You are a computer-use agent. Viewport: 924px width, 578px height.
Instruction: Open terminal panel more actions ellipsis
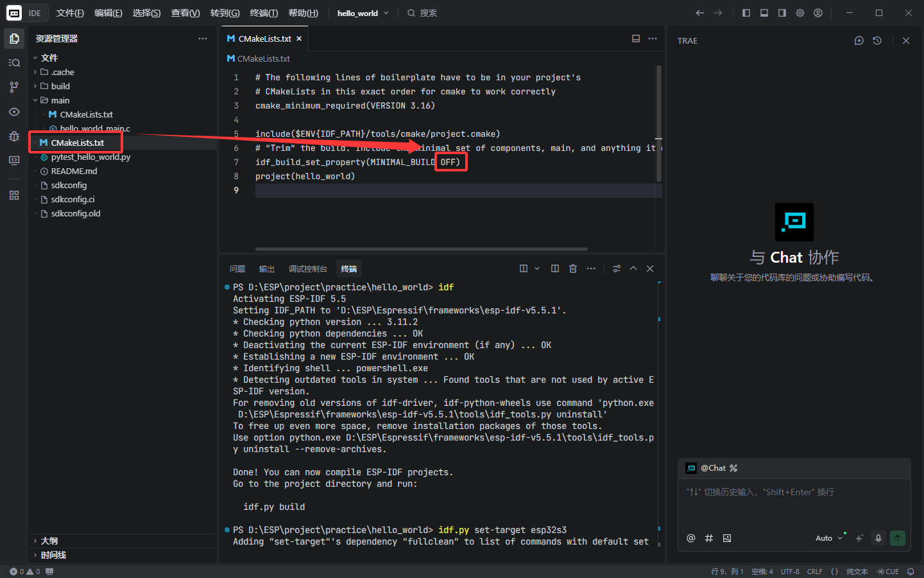(x=591, y=268)
